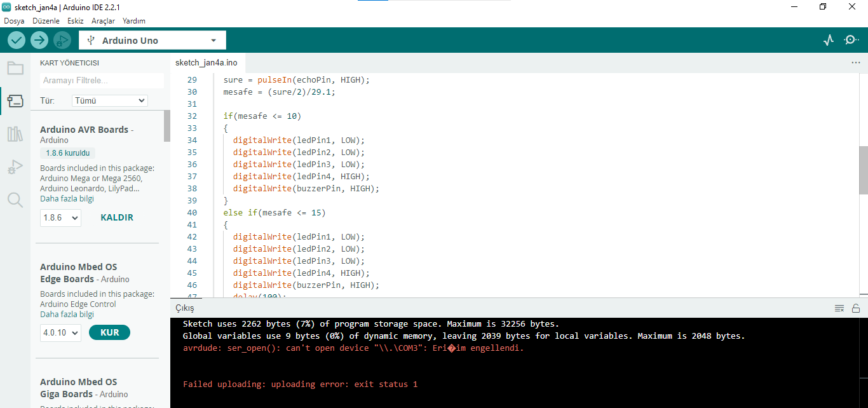This screenshot has width=868, height=408.
Task: Click the boards list scrollbar thumb
Action: [x=167, y=126]
